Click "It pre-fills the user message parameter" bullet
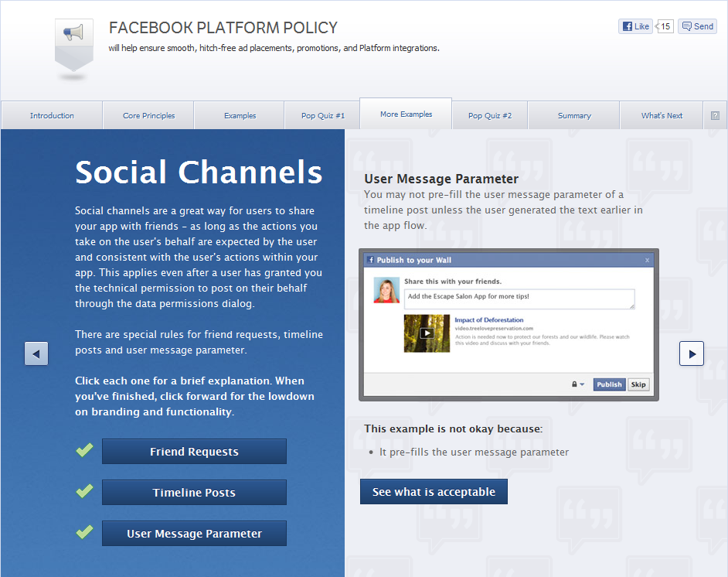The height and width of the screenshot is (577, 728). (x=474, y=452)
